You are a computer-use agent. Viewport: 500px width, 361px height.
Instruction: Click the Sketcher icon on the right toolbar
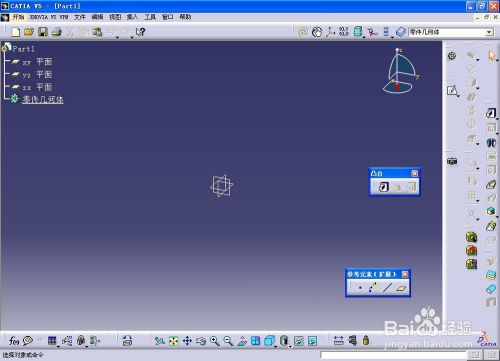[452, 91]
